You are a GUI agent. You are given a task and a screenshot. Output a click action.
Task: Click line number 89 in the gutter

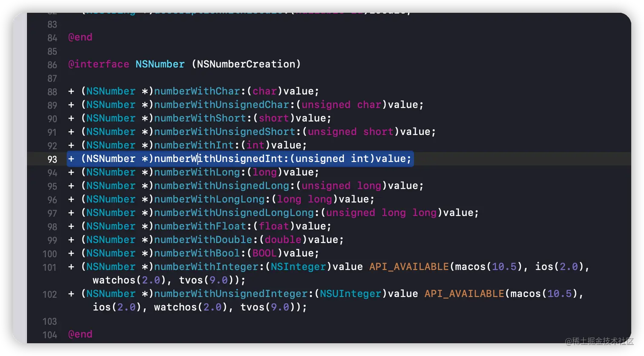(52, 105)
